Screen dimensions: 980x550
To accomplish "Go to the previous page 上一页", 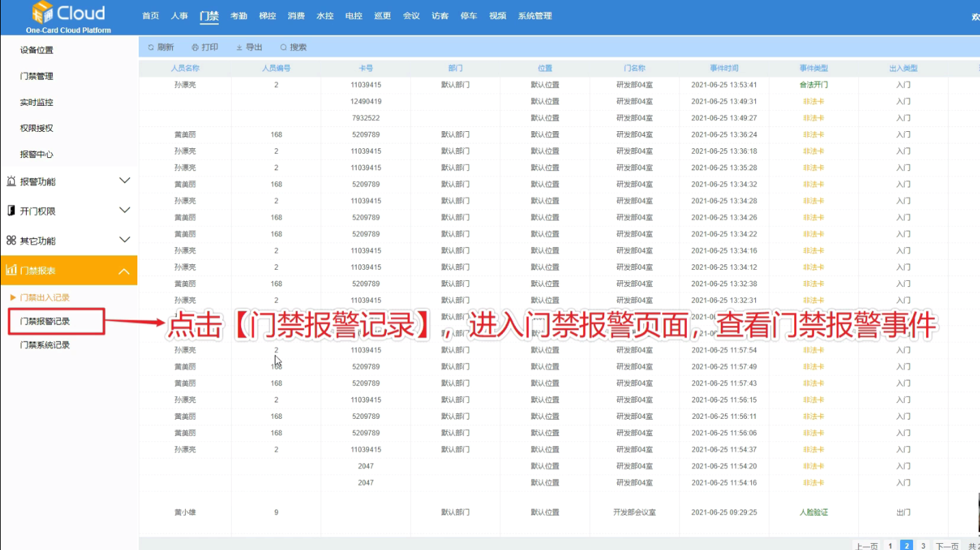I will [866, 546].
